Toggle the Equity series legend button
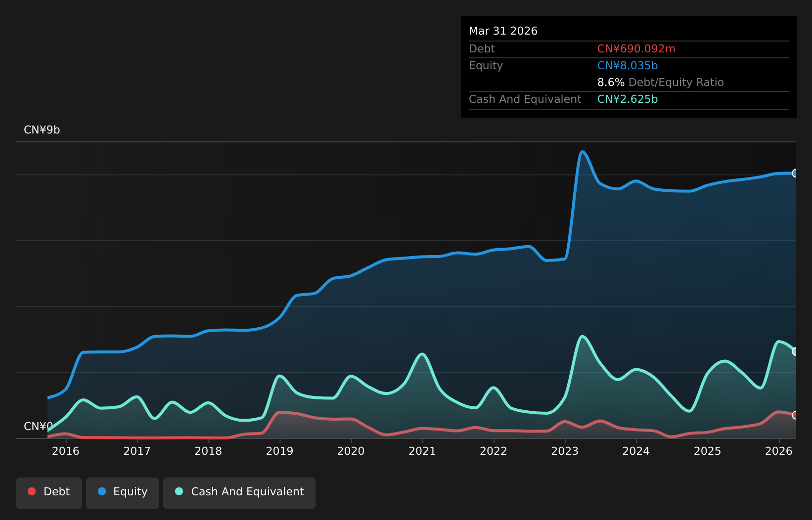This screenshot has height=520, width=812. (x=123, y=493)
